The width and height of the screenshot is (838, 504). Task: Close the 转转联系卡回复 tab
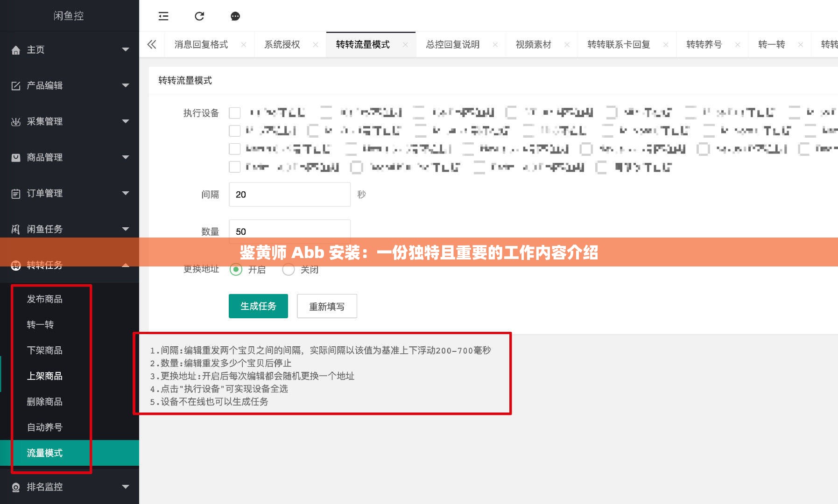point(666,45)
